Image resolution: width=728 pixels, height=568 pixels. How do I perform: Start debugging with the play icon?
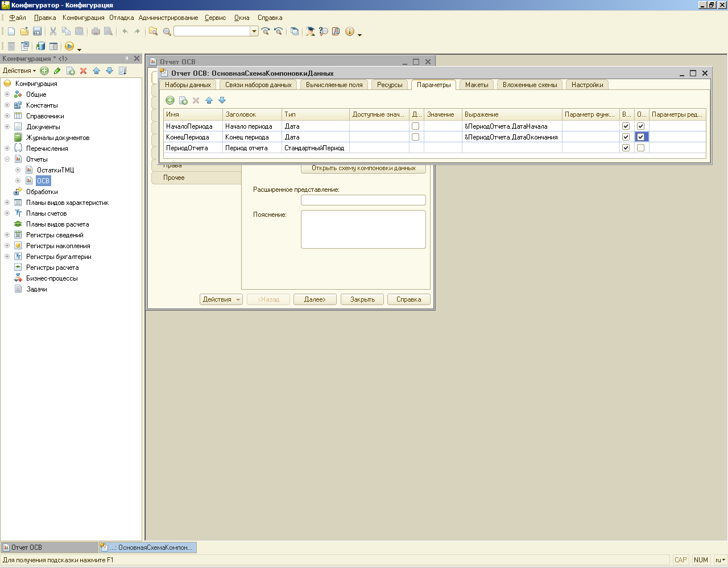pos(69,46)
